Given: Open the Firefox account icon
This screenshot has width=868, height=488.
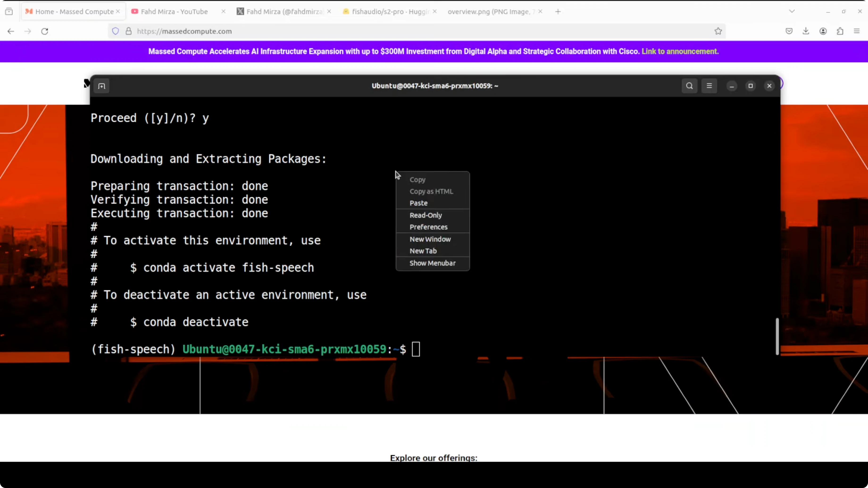Looking at the screenshot, I should 823,31.
